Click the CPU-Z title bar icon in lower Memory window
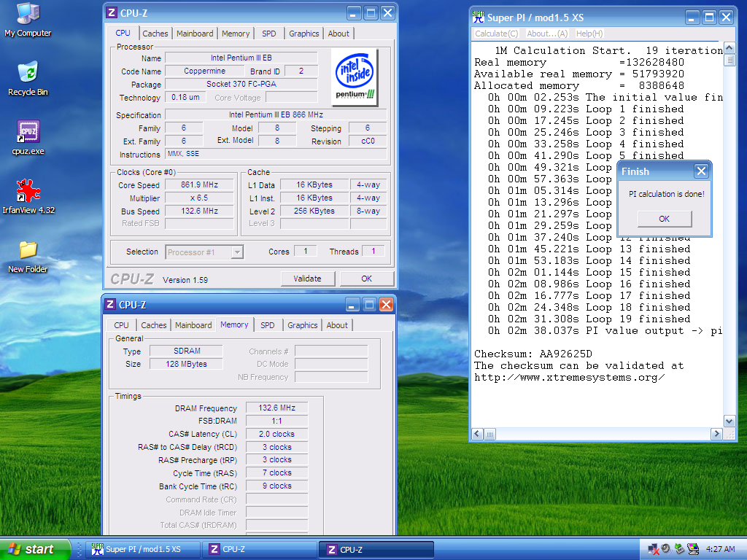Viewport: 747px width, 560px height. click(x=110, y=304)
